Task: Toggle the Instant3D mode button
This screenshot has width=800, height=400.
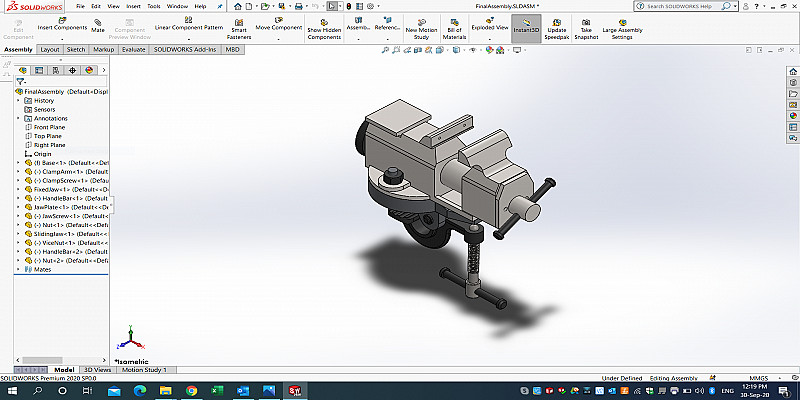Action: point(526,21)
